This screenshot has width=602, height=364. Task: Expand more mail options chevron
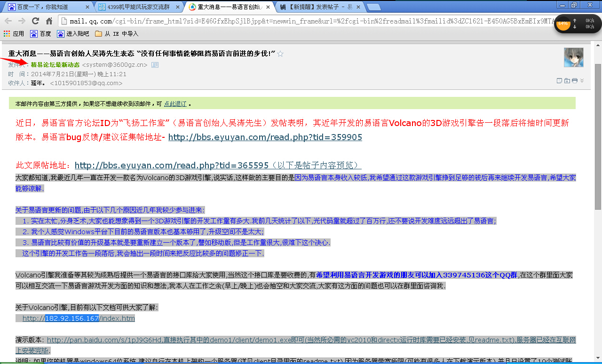(582, 80)
